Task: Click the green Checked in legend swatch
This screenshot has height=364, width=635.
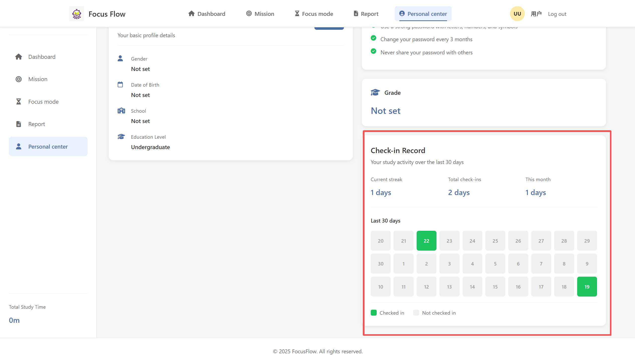Action: tap(373, 312)
